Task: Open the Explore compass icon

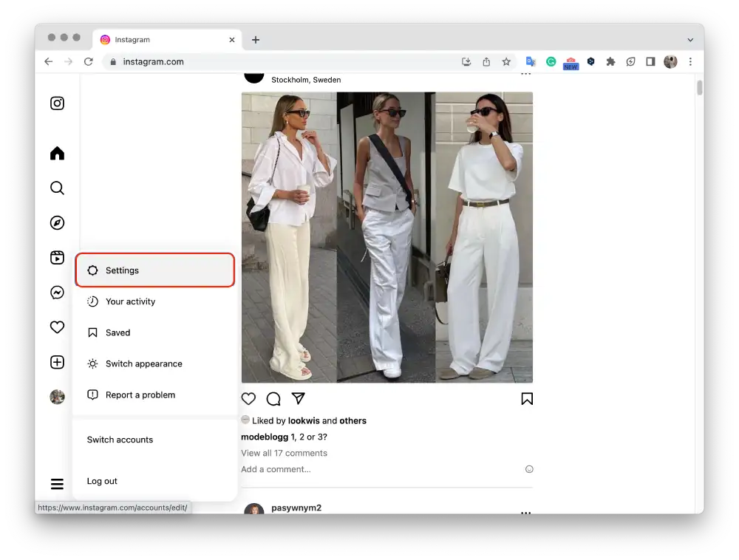Action: coord(57,223)
